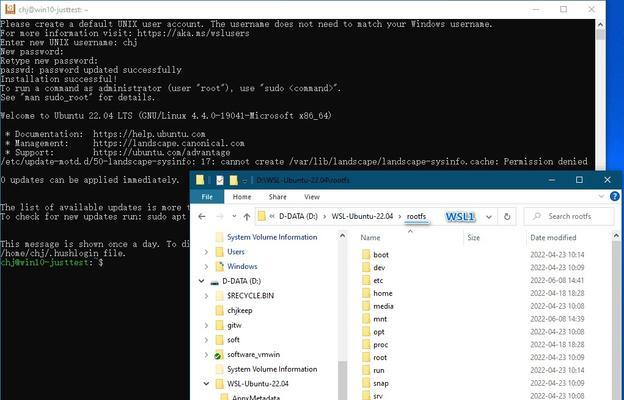Click the 2022-06-08 14:39 date of mnt
This screenshot has width=624, height=400.
(557, 319)
